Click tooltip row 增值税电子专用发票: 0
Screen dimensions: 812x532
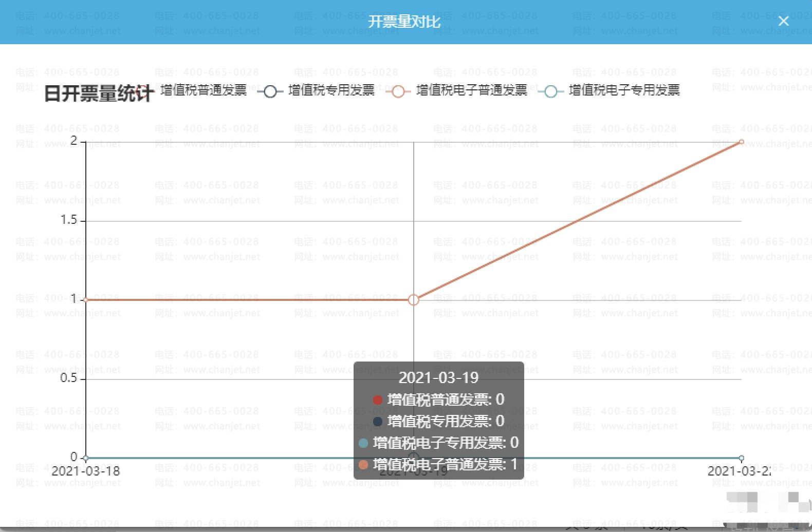tap(438, 443)
